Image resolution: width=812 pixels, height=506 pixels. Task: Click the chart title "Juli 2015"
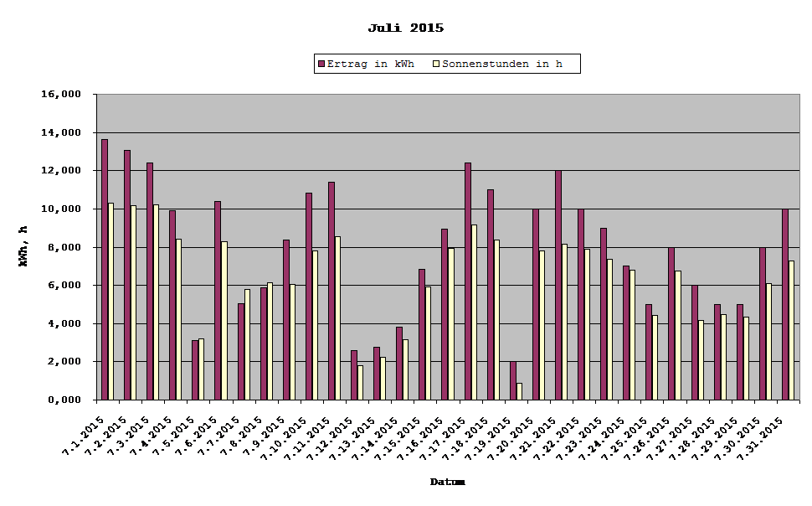coord(408,27)
